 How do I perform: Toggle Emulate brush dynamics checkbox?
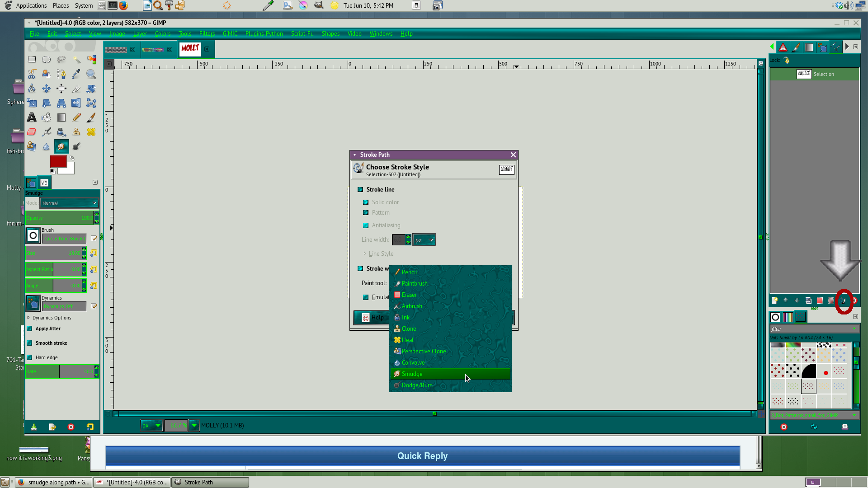[x=366, y=297]
